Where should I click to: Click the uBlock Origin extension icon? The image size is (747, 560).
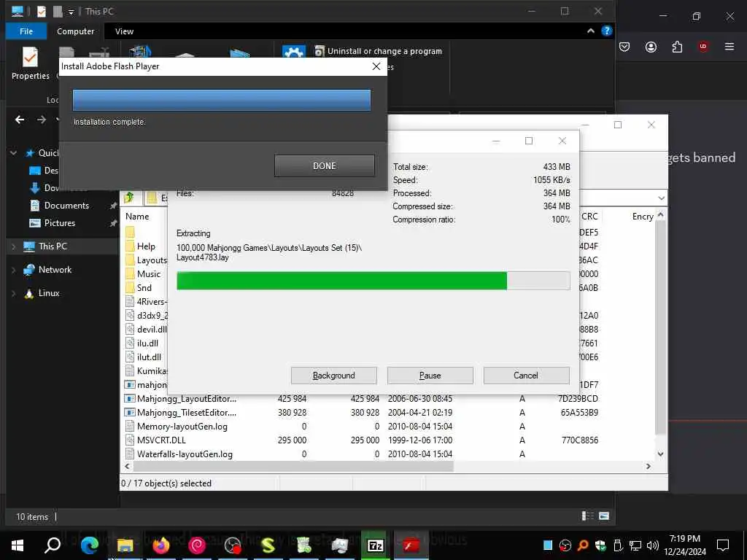coord(703,47)
